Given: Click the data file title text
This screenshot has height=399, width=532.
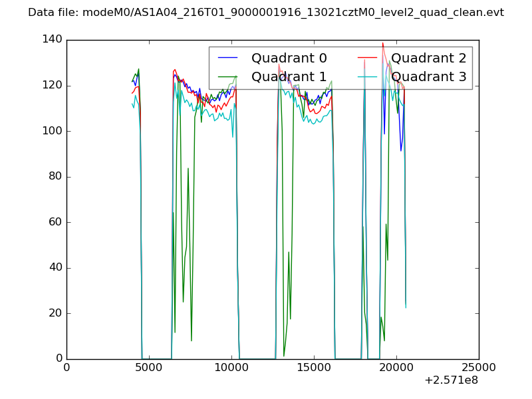Looking at the screenshot, I should tap(266, 13).
